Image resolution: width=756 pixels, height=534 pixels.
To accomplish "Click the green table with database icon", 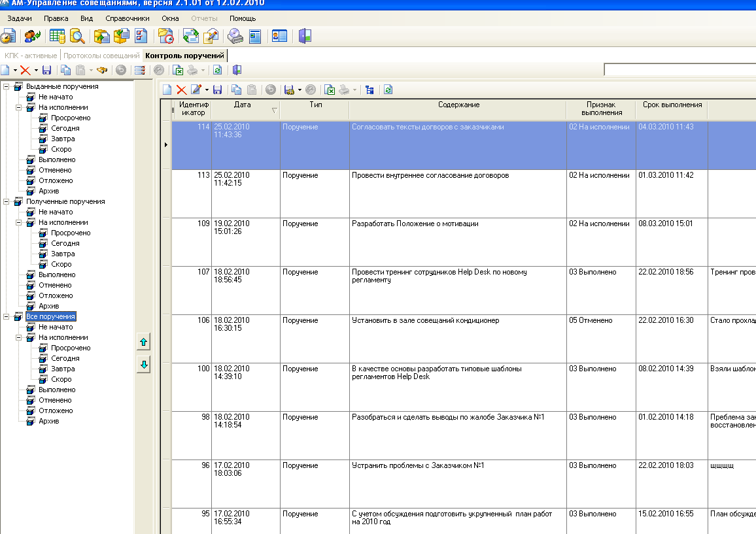I will click(58, 36).
